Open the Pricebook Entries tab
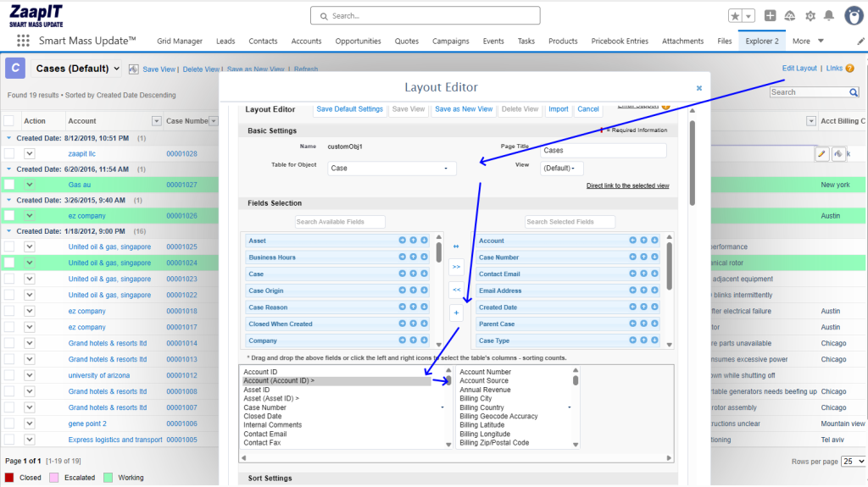Viewport: 868px width, 487px height. coord(620,41)
